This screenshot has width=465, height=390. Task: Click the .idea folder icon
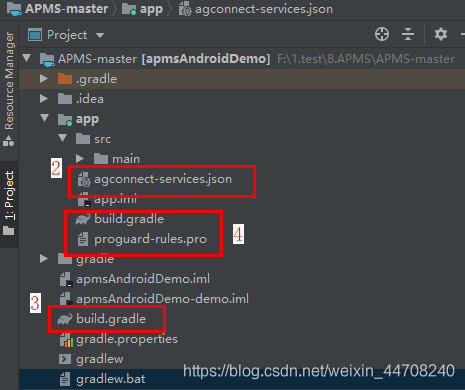pos(65,99)
